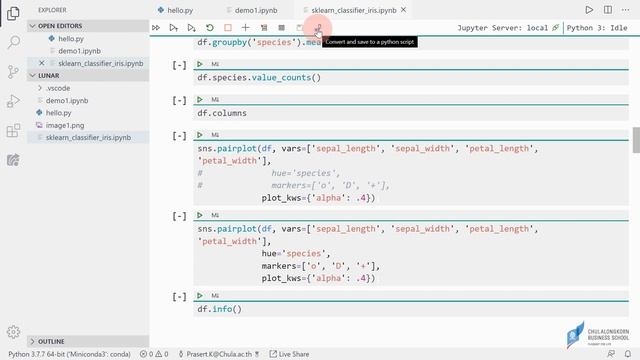Open the Source Control view
This screenshot has height=360, width=640.
pyautogui.click(x=13, y=71)
